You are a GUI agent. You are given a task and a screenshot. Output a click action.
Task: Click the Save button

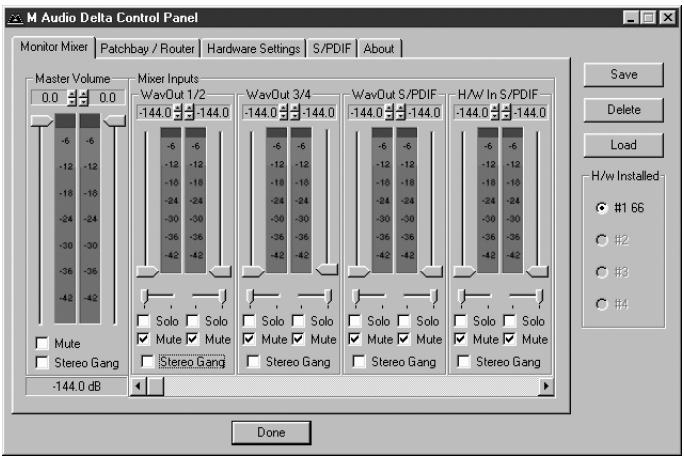coord(623,75)
